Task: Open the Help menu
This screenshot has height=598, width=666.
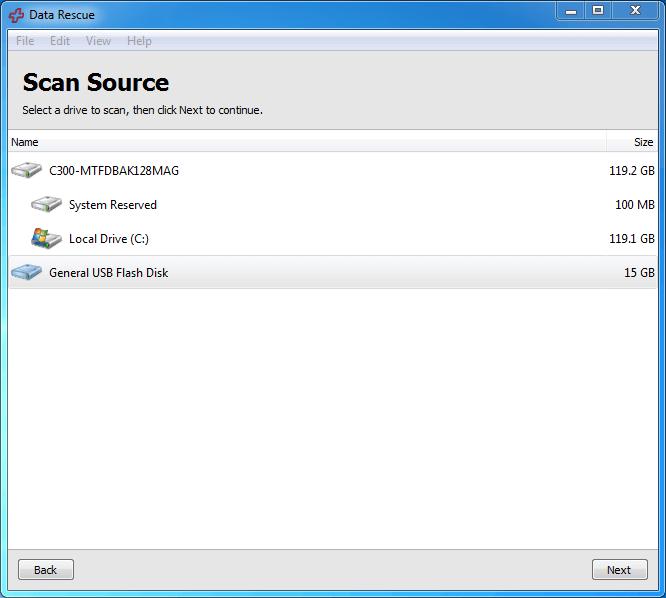Action: 139,41
